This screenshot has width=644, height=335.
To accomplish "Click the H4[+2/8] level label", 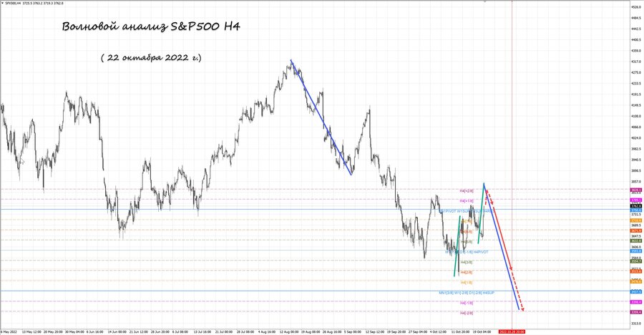I will point(466,190).
